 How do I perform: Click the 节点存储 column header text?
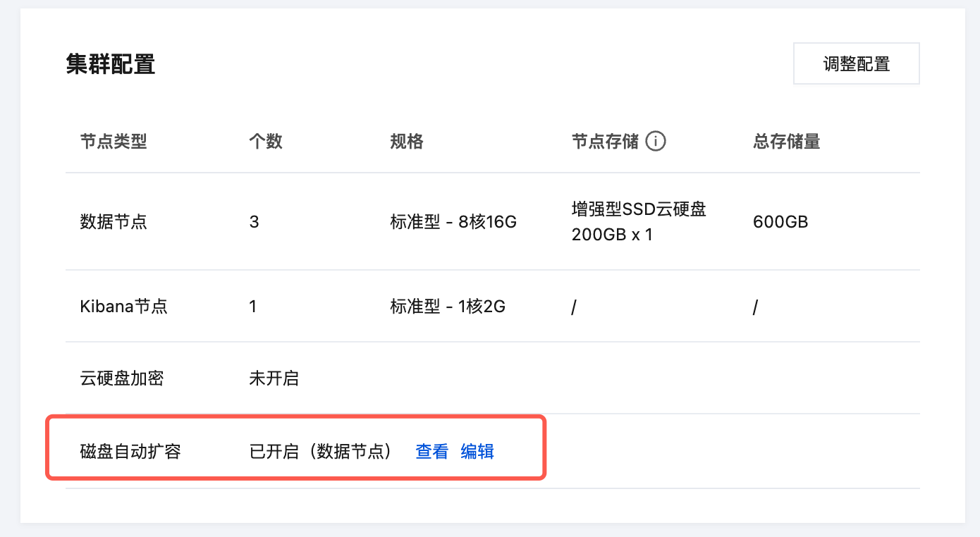click(x=605, y=142)
